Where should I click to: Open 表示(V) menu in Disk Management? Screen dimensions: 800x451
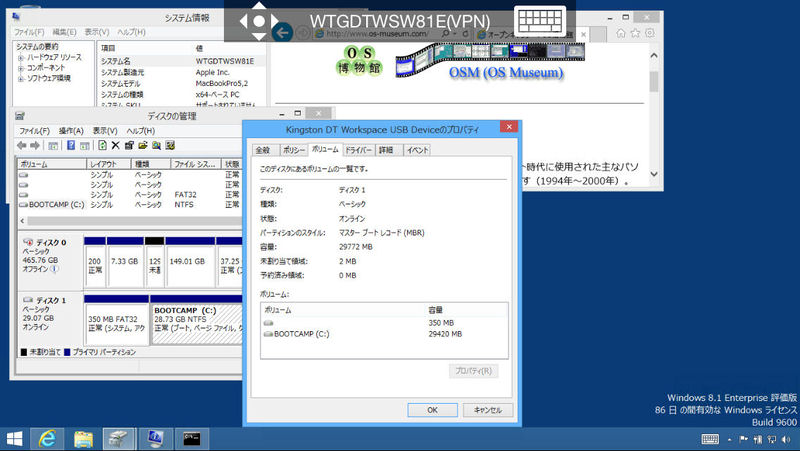pyautogui.click(x=105, y=131)
